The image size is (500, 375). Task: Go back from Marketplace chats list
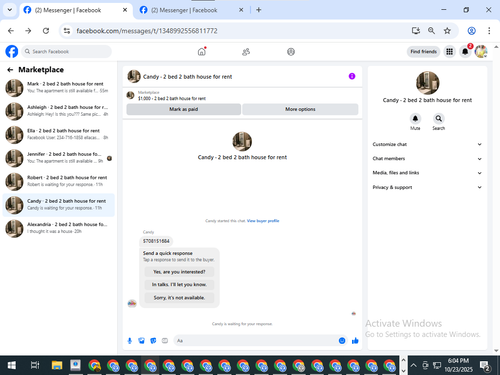(x=10, y=70)
